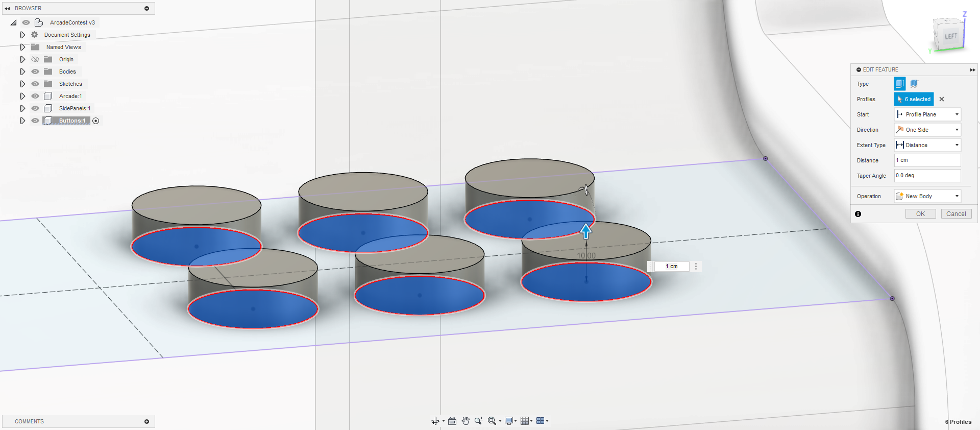980x430 pixels.
Task: Hide the Sketches folder
Action: tap(35, 84)
